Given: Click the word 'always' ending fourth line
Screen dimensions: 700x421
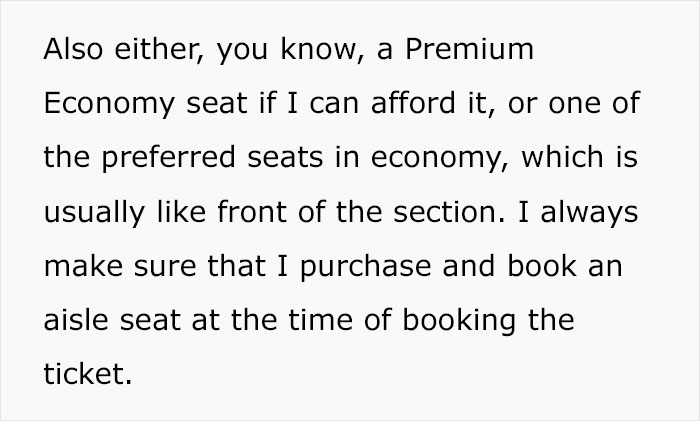Looking at the screenshot, I should tap(589, 214).
